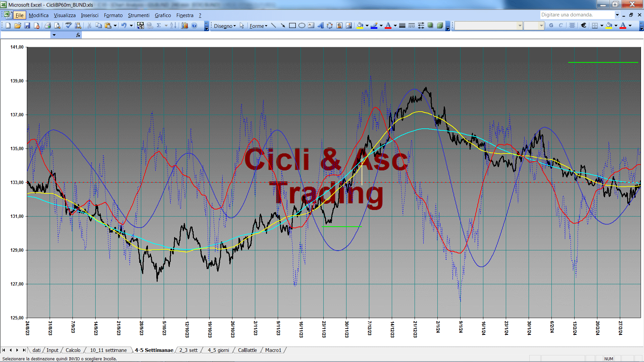
Task: Copy selection using the Copy icon
Action: click(99, 25)
